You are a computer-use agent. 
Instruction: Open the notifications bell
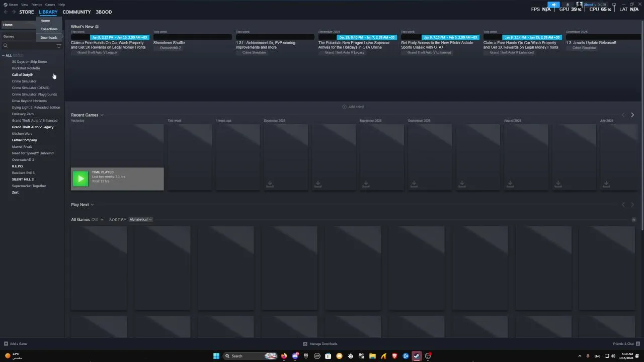tap(568, 5)
